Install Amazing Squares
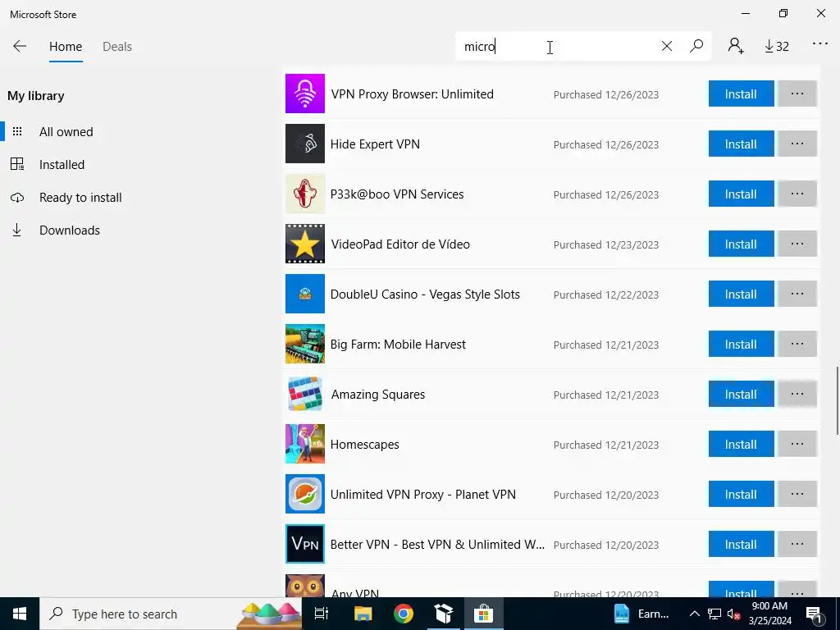Image resolution: width=840 pixels, height=630 pixels. (x=741, y=394)
